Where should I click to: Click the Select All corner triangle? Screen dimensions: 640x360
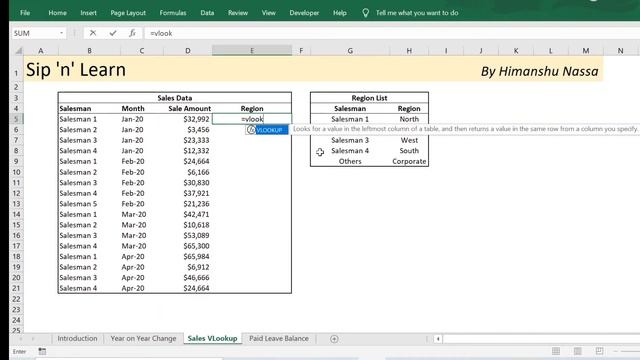(19, 51)
